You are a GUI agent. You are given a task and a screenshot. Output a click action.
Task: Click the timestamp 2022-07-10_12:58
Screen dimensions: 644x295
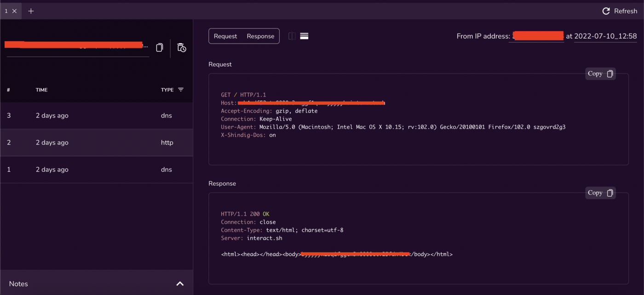pyautogui.click(x=605, y=36)
